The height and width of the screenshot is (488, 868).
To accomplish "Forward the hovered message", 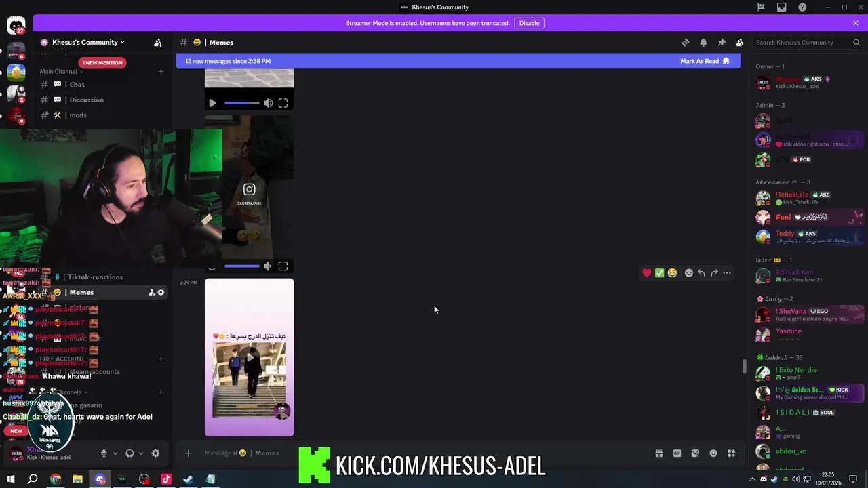I will pyautogui.click(x=714, y=272).
